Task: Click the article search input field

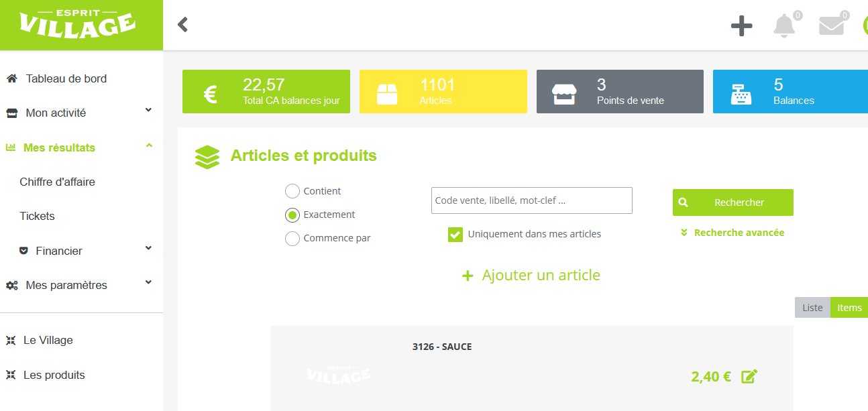Action: coord(531,200)
